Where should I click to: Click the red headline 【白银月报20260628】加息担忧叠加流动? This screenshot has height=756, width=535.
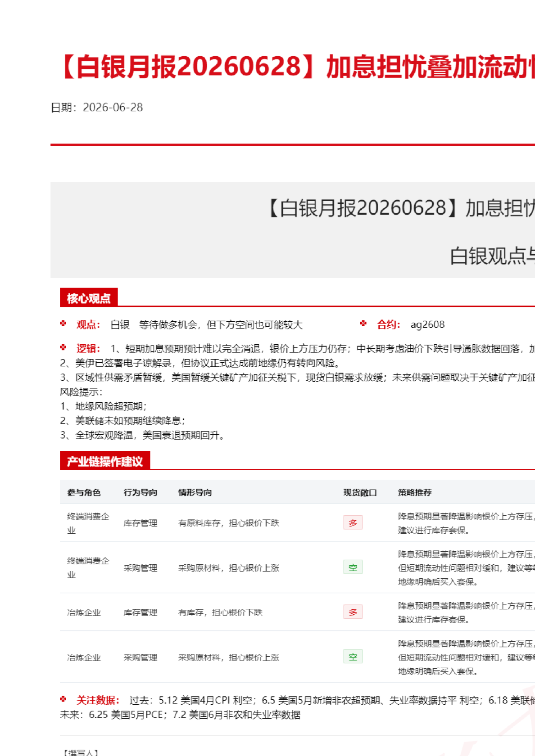pyautogui.click(x=295, y=67)
